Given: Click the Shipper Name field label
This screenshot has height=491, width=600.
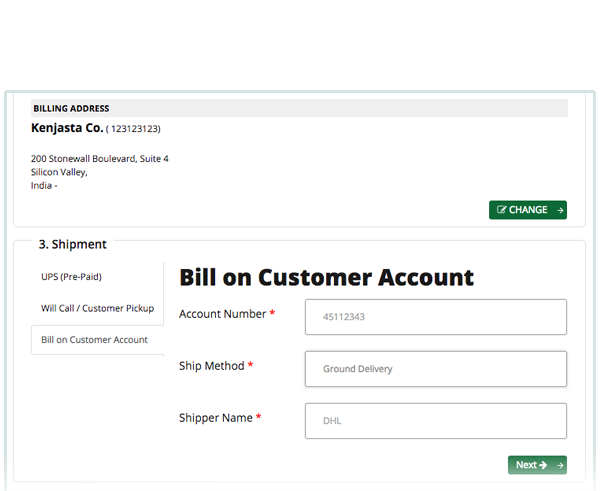Looking at the screenshot, I should (x=215, y=418).
